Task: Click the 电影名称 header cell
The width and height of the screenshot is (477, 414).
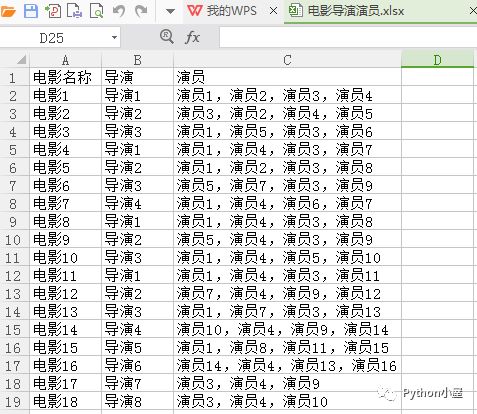Action: click(65, 77)
